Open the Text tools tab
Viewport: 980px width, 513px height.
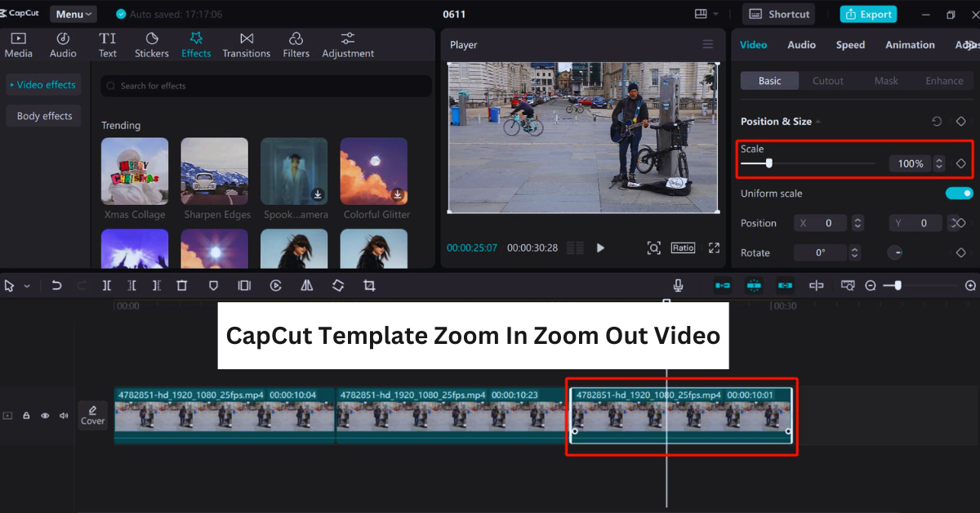click(x=108, y=45)
